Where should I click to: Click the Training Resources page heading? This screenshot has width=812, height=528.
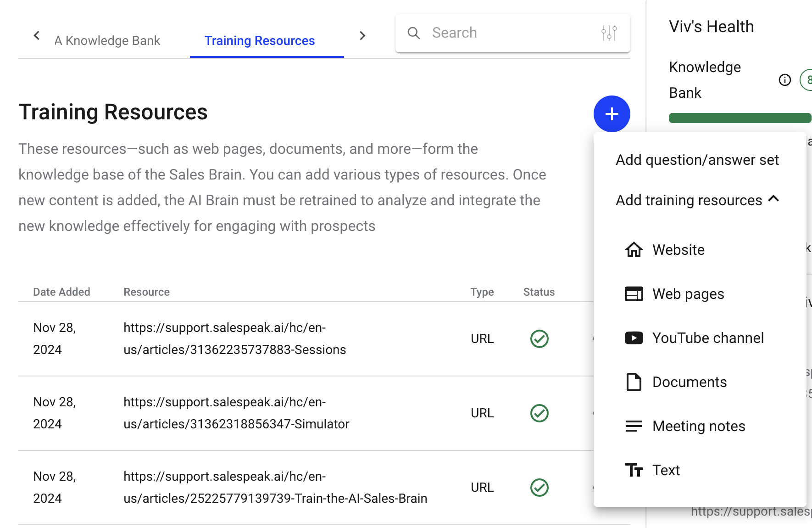pos(113,112)
